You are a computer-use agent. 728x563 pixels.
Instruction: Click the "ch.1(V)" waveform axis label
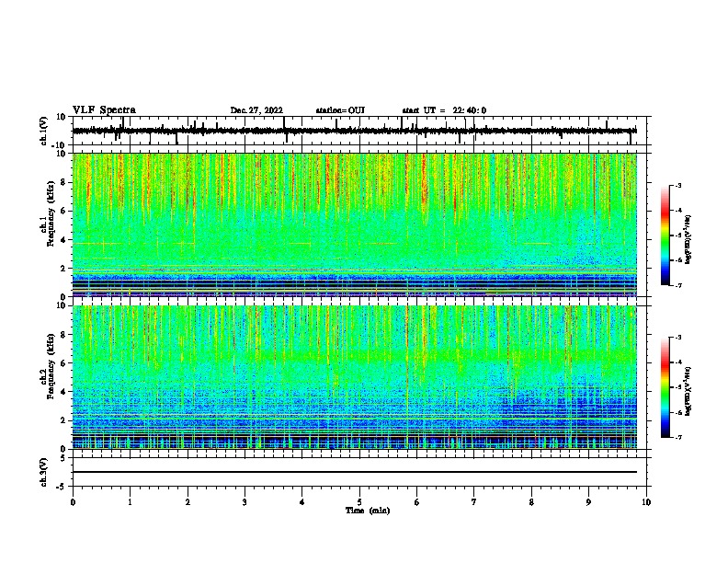pos(44,131)
